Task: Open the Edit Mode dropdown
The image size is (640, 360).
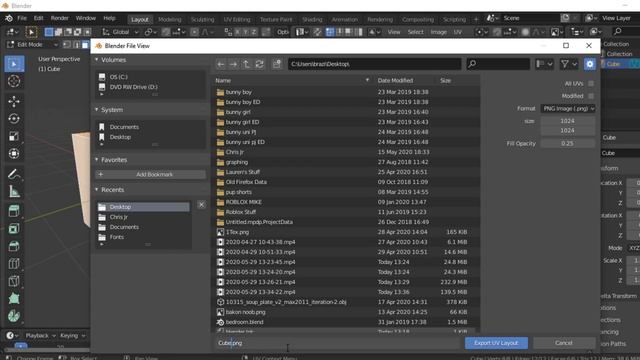Action: [33, 44]
